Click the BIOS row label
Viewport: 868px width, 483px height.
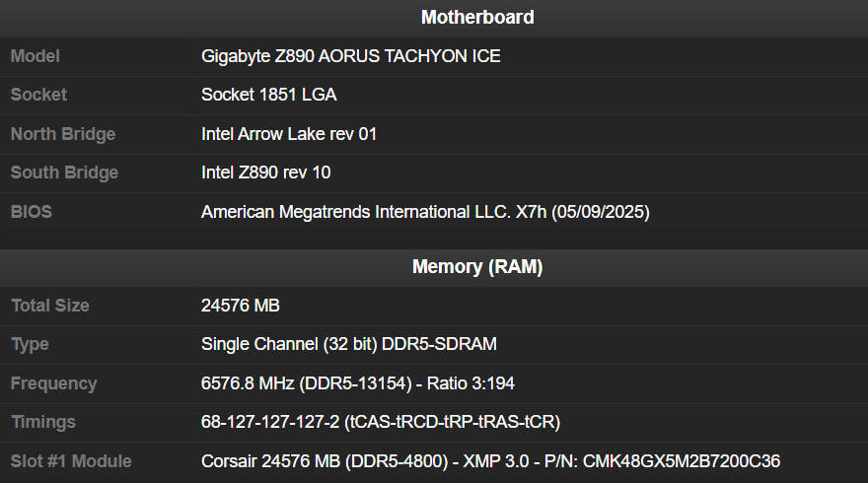[x=31, y=212]
